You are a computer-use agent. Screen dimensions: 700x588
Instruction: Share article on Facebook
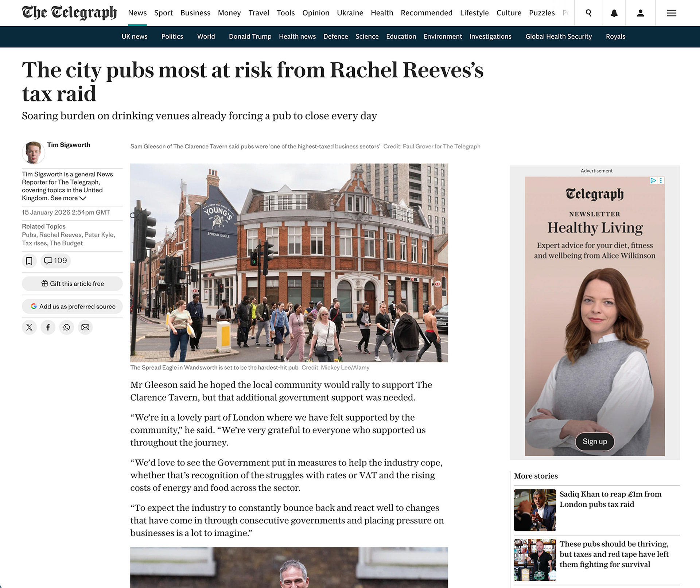pyautogui.click(x=48, y=327)
